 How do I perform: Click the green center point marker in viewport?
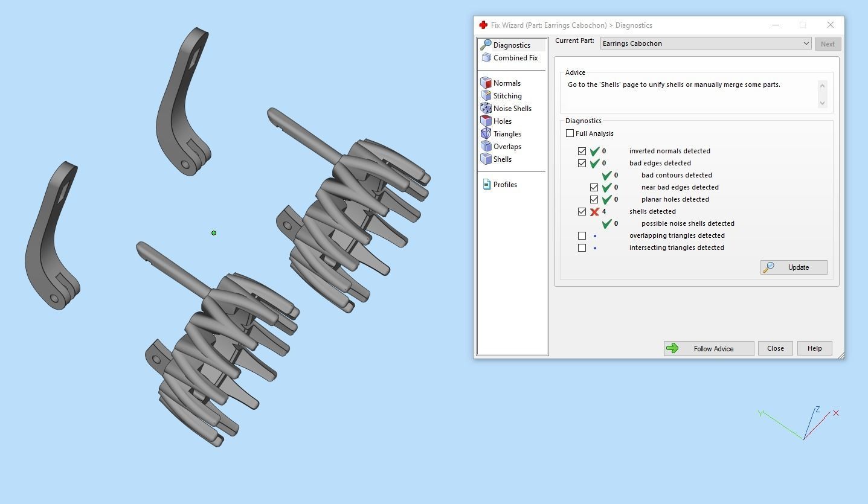coord(214,233)
